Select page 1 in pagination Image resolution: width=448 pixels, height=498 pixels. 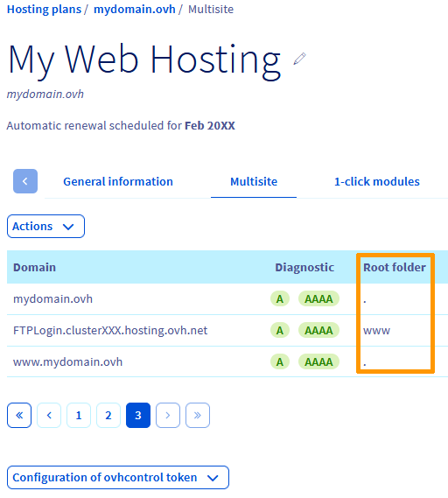click(x=79, y=415)
